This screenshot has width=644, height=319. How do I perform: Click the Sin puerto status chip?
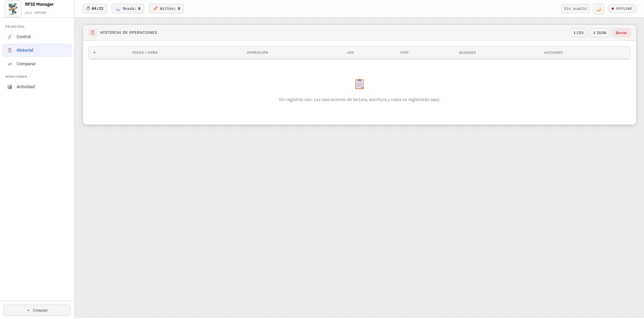(x=575, y=8)
